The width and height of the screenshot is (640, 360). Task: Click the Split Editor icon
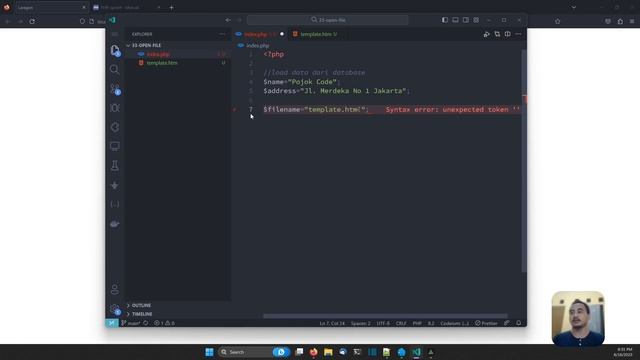(507, 34)
